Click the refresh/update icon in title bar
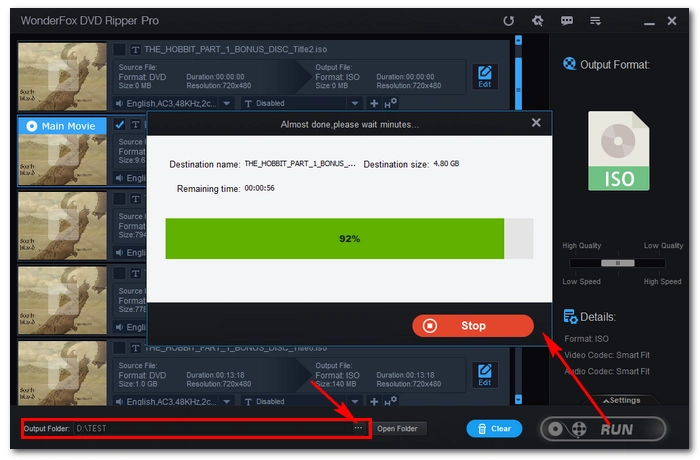 508,21
